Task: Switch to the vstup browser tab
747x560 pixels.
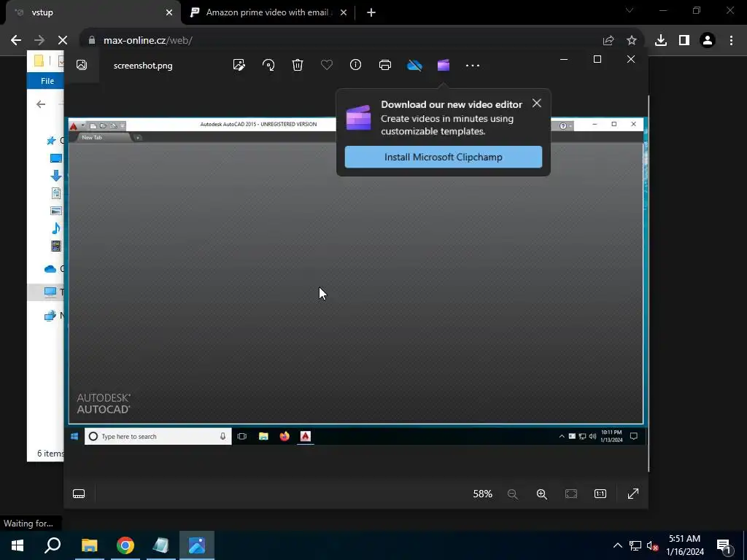Action: [x=90, y=13]
